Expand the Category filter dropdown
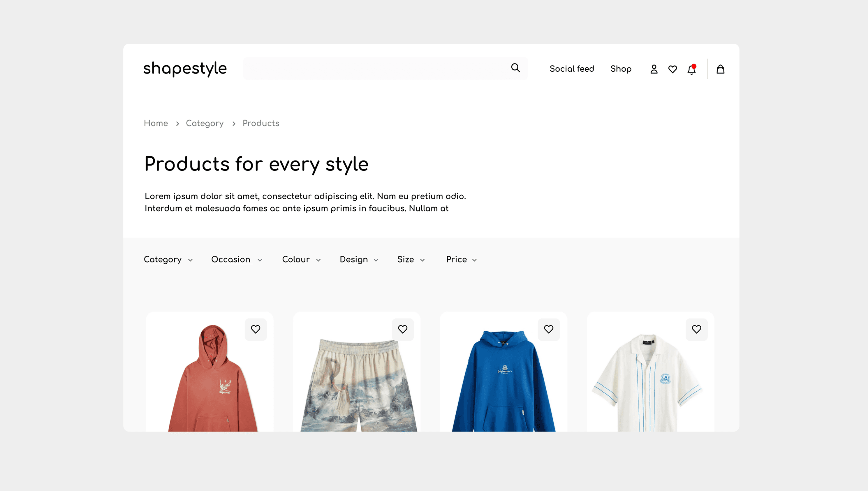 [x=168, y=259]
